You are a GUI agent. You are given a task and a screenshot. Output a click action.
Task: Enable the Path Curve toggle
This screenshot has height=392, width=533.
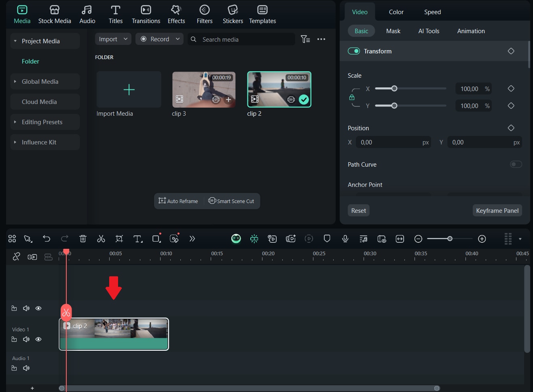coord(516,164)
